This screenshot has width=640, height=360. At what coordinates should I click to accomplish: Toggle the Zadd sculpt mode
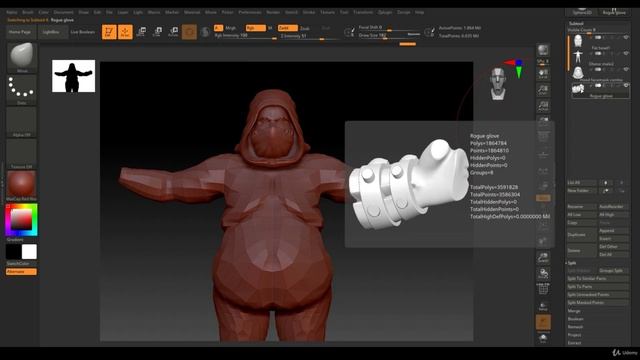(x=287, y=28)
